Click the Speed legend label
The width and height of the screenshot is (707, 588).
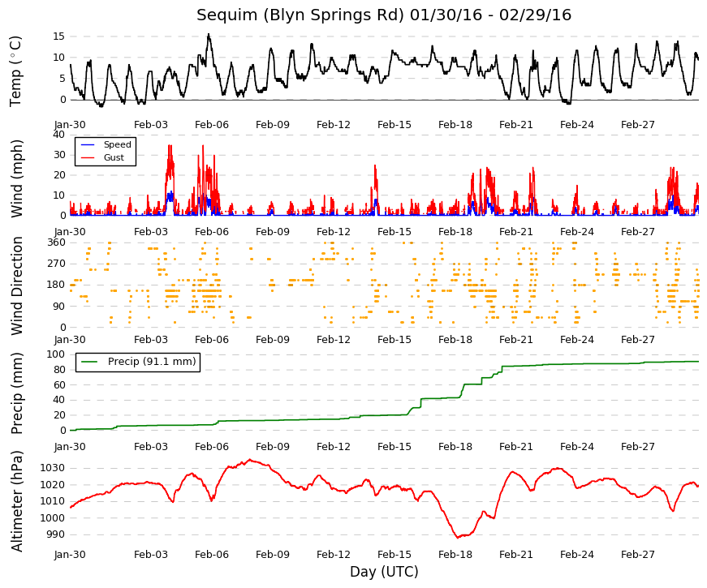pyautogui.click(x=117, y=144)
